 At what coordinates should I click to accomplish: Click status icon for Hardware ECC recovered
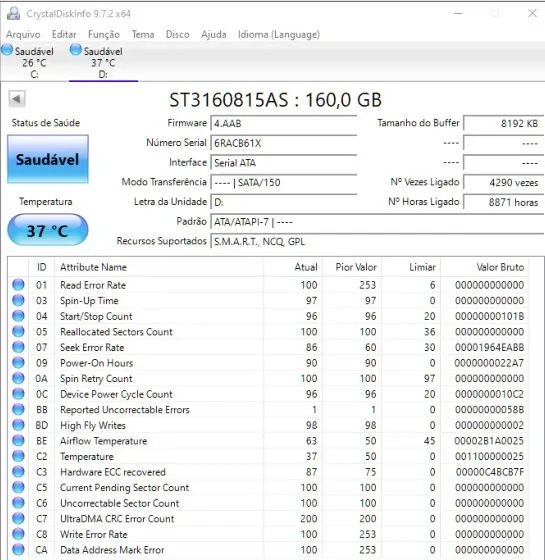coord(18,471)
